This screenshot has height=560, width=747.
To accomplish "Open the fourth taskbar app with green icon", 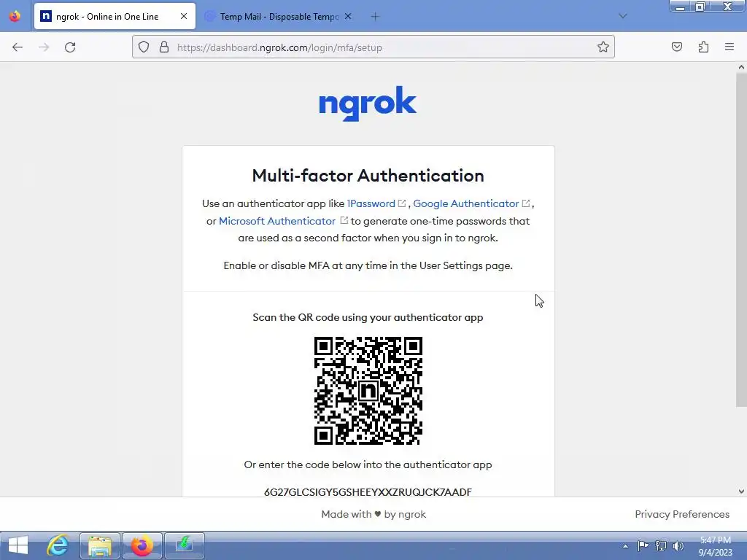I will click(185, 545).
